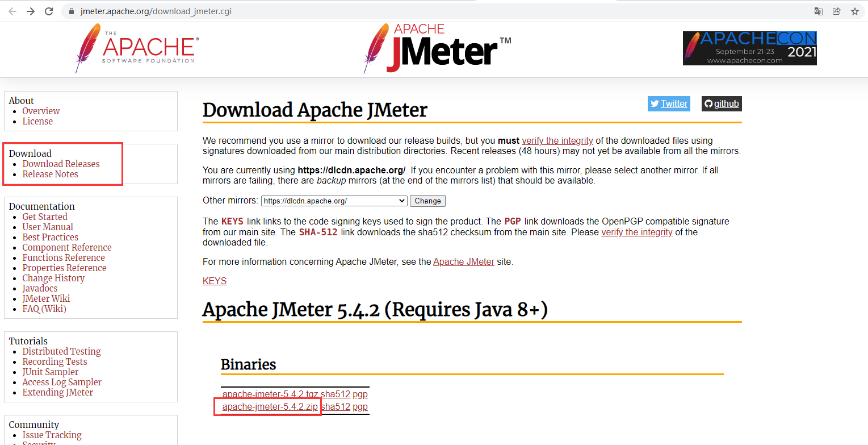Download apache-jmeter-5.4.2.tgz
868x445 pixels.
click(x=270, y=394)
